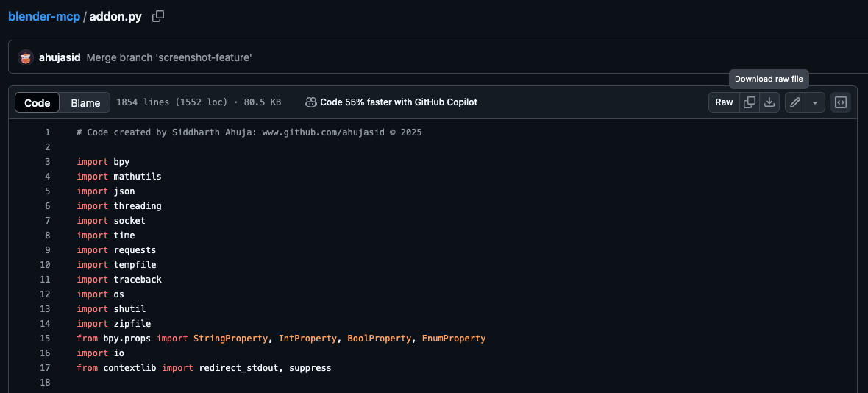Select line number 1
868x393 pixels.
(x=47, y=132)
